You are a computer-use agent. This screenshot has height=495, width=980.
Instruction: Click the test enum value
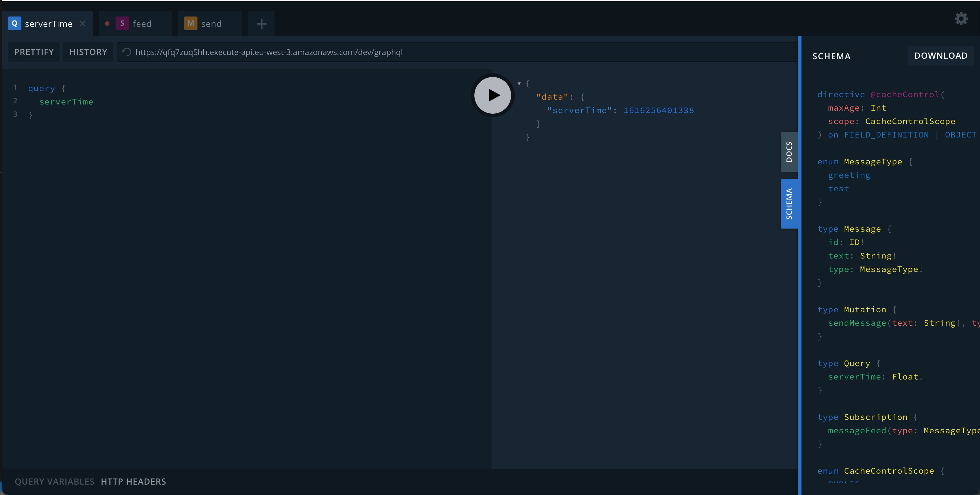(838, 189)
